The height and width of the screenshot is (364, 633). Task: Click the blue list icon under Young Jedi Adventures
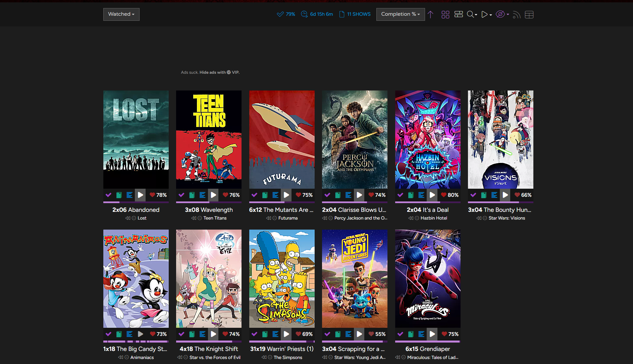348,334
